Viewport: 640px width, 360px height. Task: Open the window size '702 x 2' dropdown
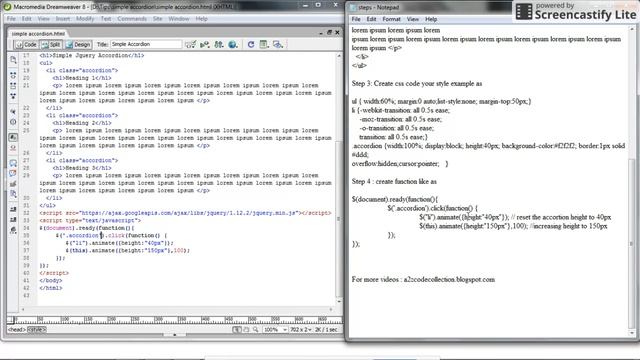[x=301, y=329]
